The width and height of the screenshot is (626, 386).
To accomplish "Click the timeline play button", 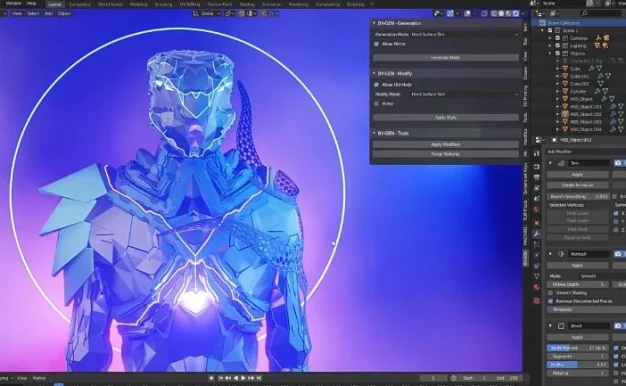I will 243,378.
